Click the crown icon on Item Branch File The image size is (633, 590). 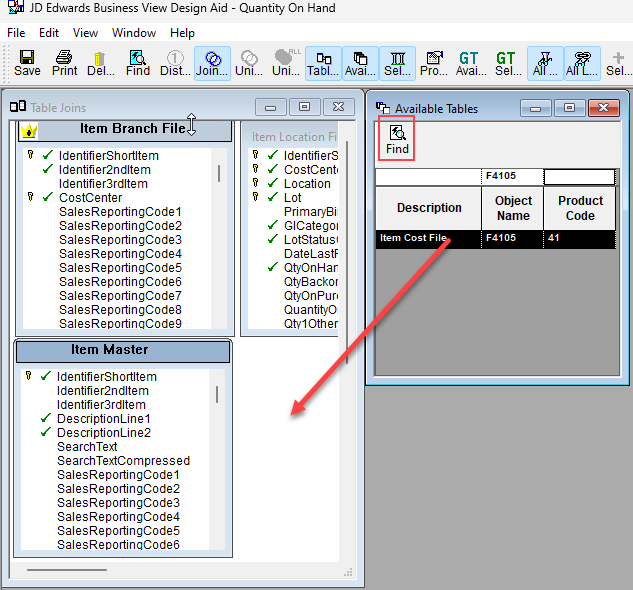pos(29,130)
